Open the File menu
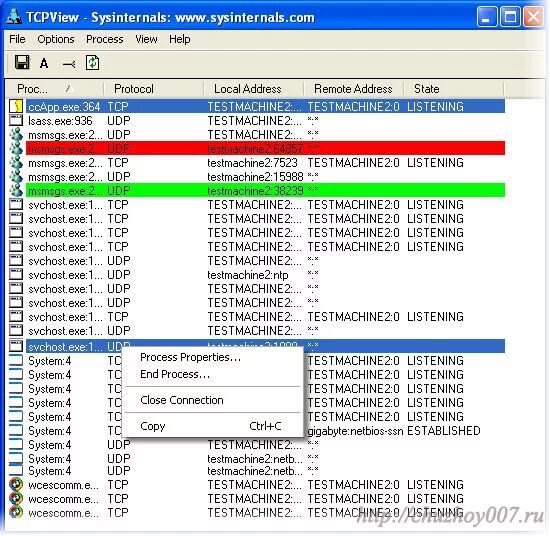This screenshot has height=536, width=550. pyautogui.click(x=17, y=39)
